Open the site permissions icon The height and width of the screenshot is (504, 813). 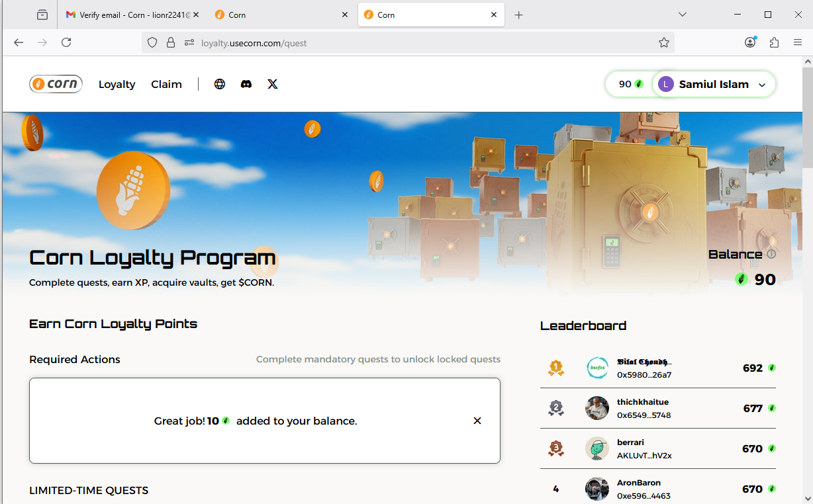coord(189,42)
